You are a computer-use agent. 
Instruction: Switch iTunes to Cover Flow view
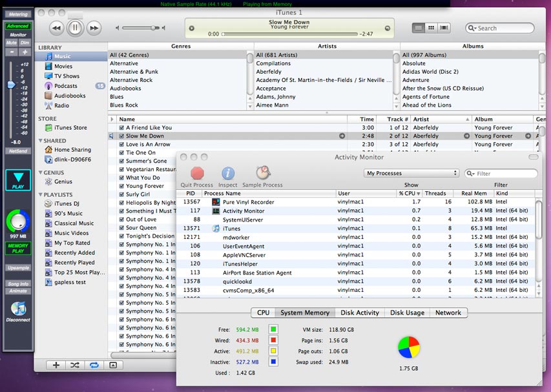pos(444,28)
